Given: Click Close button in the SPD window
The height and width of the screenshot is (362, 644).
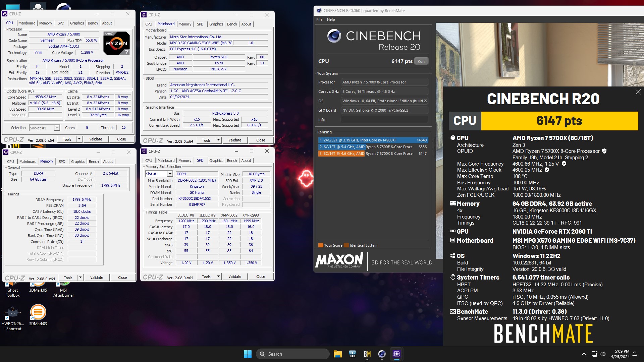Looking at the screenshot, I should pyautogui.click(x=261, y=277).
